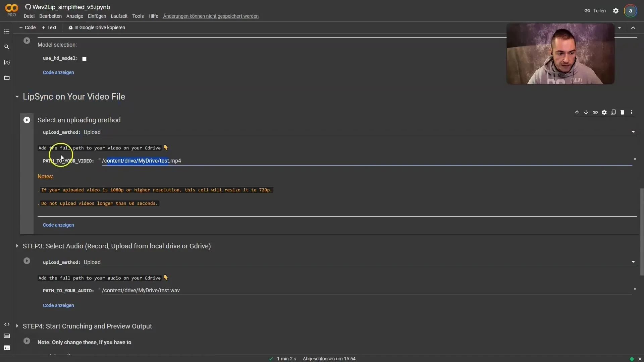Viewport: 644px width, 362px height.
Task: Run the Select an uploading method cell
Action: point(27,120)
